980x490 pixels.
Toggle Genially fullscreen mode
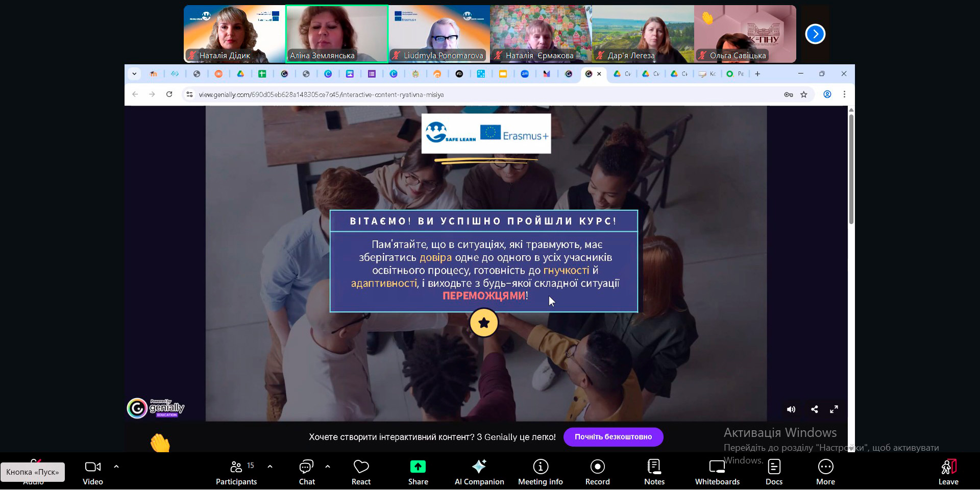[x=834, y=409]
